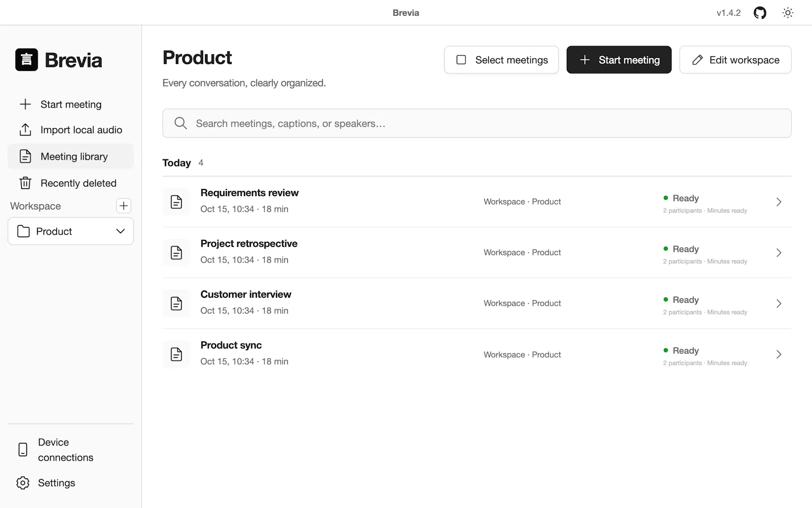Click the Ready status of Requirements review

pyautogui.click(x=681, y=198)
